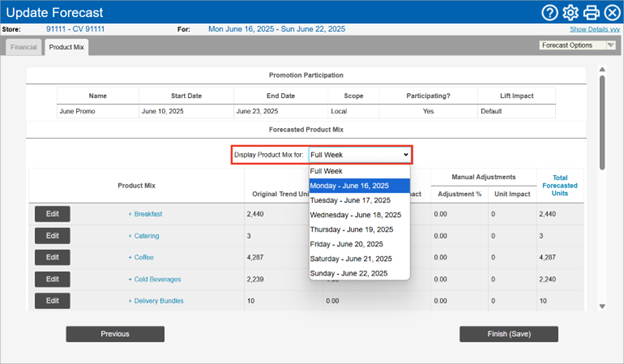
Task: Click Total Forecasted Units column header
Action: point(560,185)
